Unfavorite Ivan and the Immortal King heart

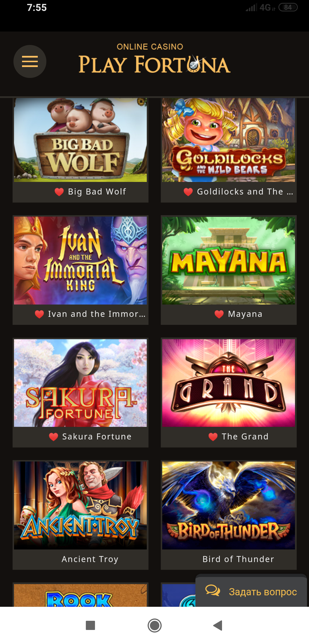click(39, 314)
